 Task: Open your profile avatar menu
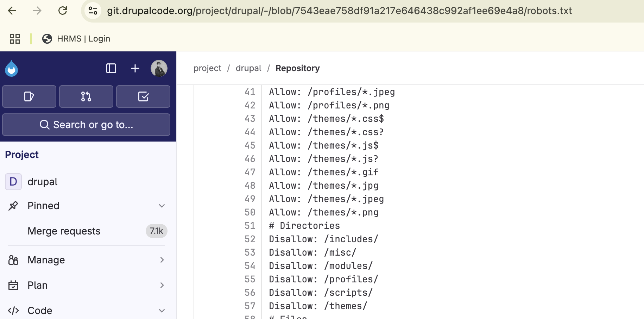pos(159,68)
